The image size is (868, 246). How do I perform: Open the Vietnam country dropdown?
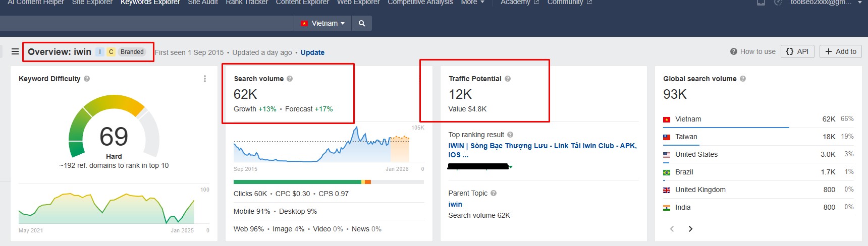323,23
